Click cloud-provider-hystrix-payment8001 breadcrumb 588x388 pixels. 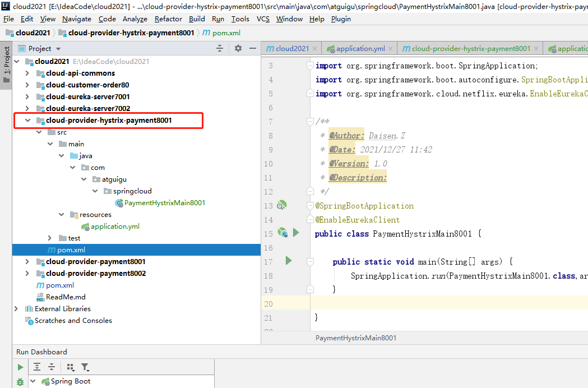pyautogui.click(x=126, y=33)
